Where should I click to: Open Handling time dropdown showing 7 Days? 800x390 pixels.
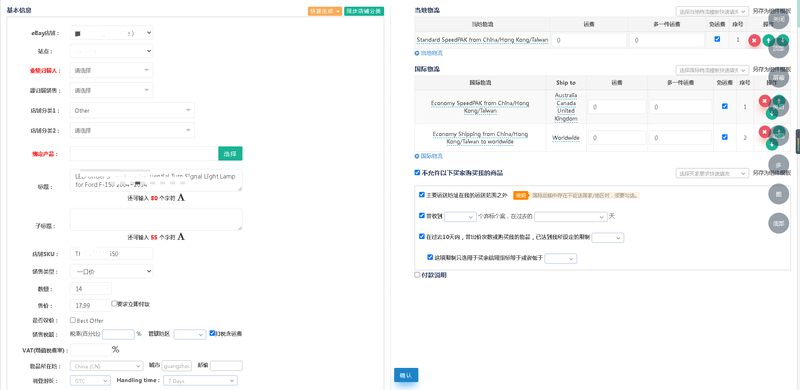[x=200, y=381]
